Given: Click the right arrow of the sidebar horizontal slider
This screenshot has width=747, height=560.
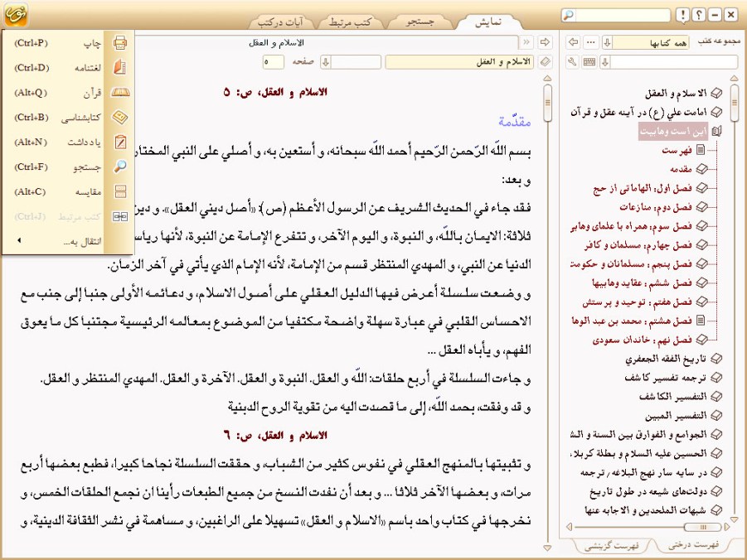Looking at the screenshot, I should [x=727, y=527].
